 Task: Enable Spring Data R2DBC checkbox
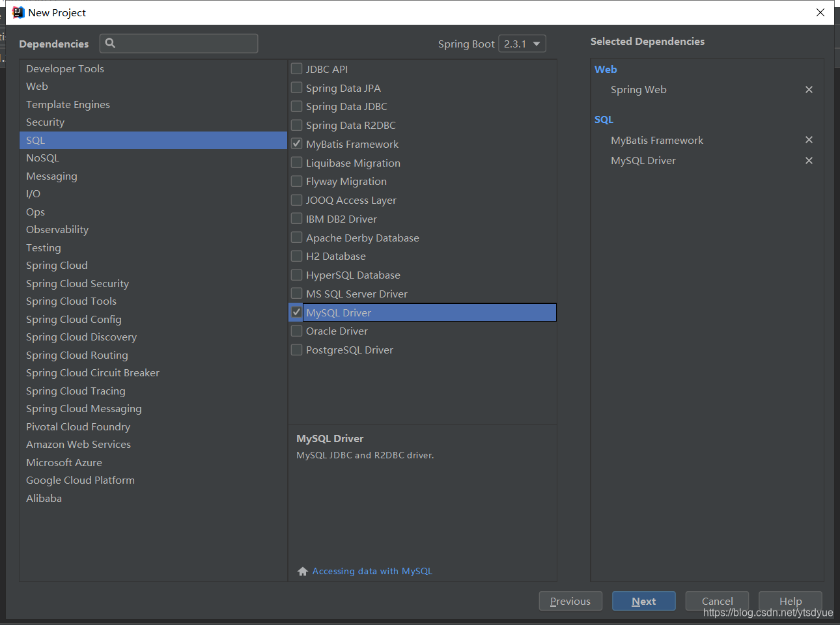[x=296, y=125]
